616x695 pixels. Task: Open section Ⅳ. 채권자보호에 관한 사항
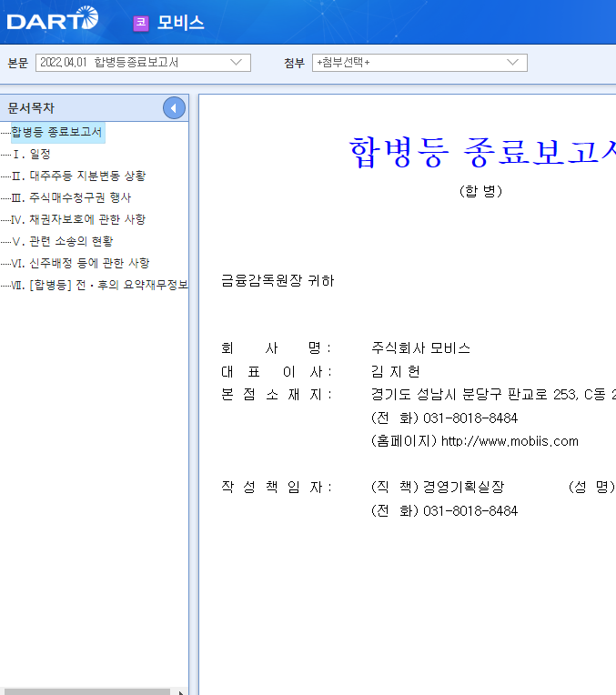pos(78,219)
